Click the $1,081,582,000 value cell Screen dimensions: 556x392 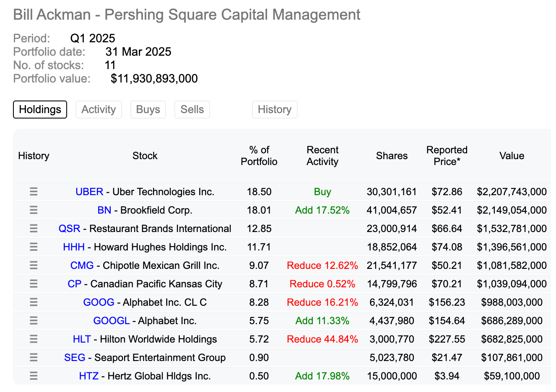coord(512,266)
